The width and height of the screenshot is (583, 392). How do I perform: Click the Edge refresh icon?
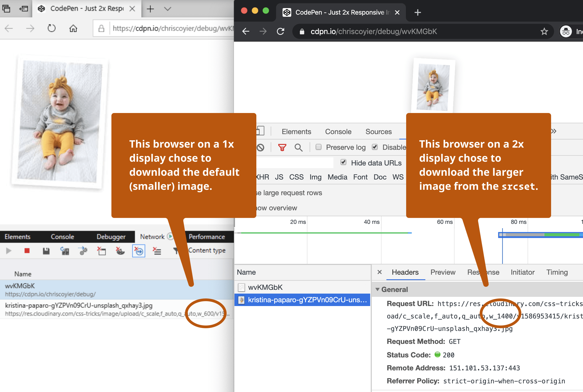tap(51, 28)
